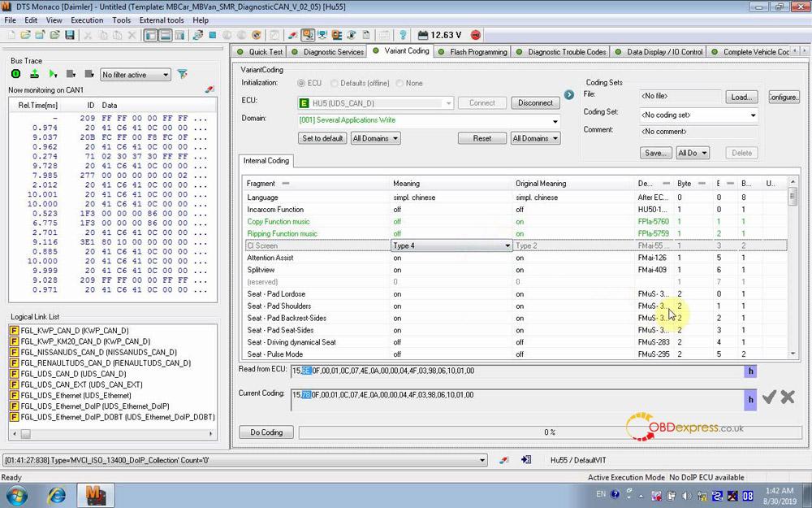Screen dimensions: 812x508
Task: Click the Load... button
Action: click(741, 97)
